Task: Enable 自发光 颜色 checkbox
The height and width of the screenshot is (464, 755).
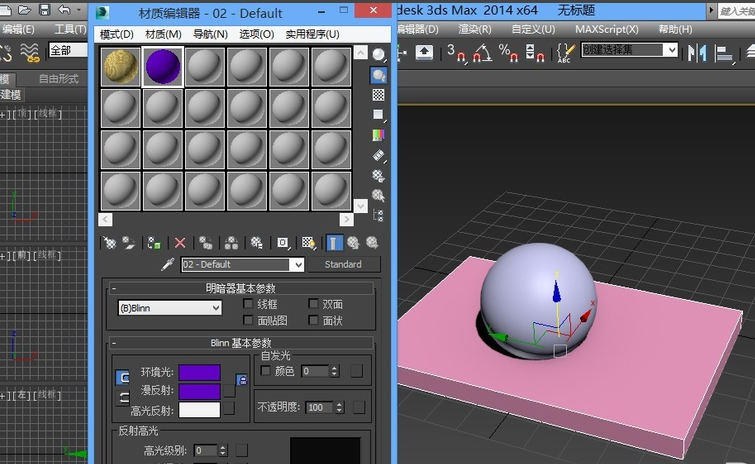Action: pyautogui.click(x=265, y=371)
